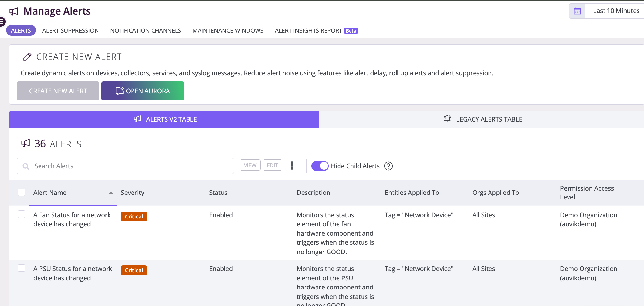This screenshot has width=644, height=306.
Task: Switch to the Alert Suppression tab
Action: [70, 30]
